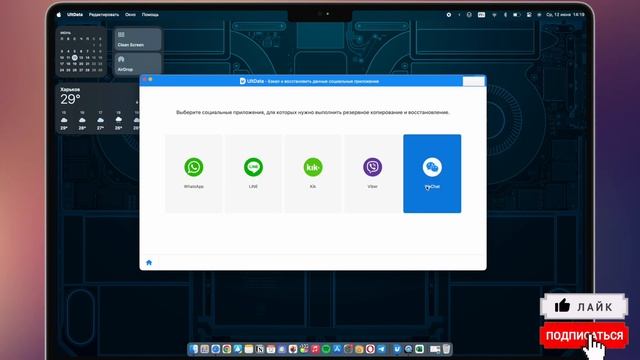Launch Google Chrome from the Dock
This screenshot has height=360, width=640.
227,349
